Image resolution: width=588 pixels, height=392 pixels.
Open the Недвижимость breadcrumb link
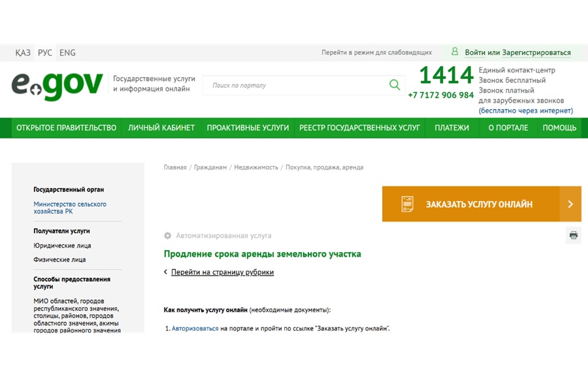(x=256, y=167)
